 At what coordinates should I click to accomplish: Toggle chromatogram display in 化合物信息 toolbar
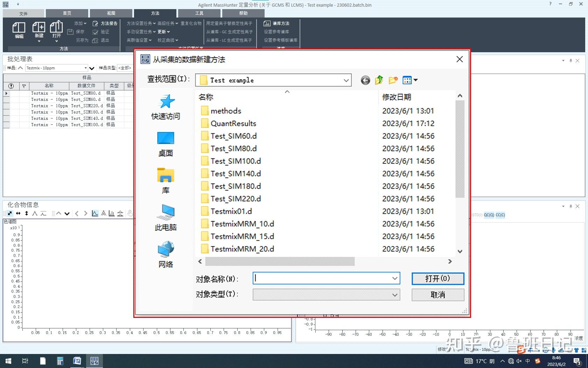[95, 213]
